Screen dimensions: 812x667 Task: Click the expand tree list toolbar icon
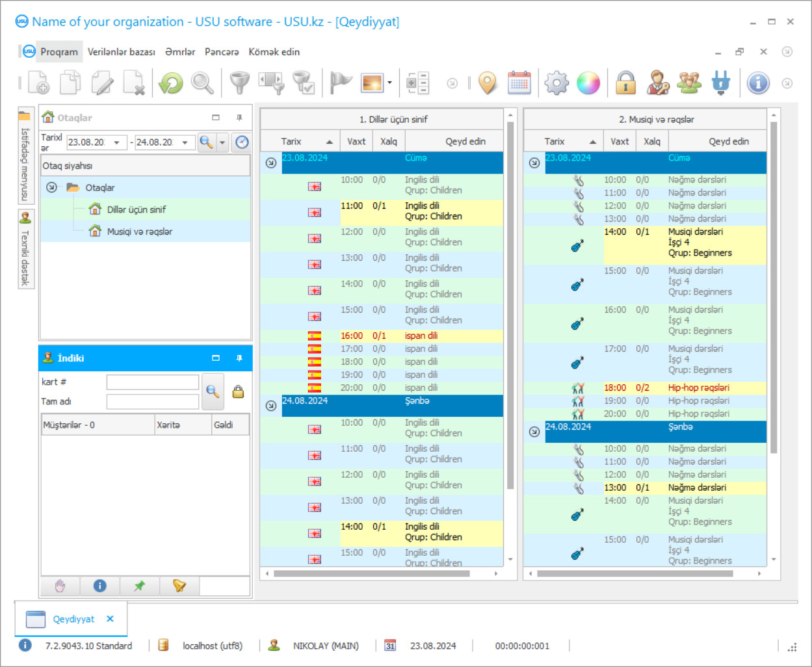(x=417, y=83)
